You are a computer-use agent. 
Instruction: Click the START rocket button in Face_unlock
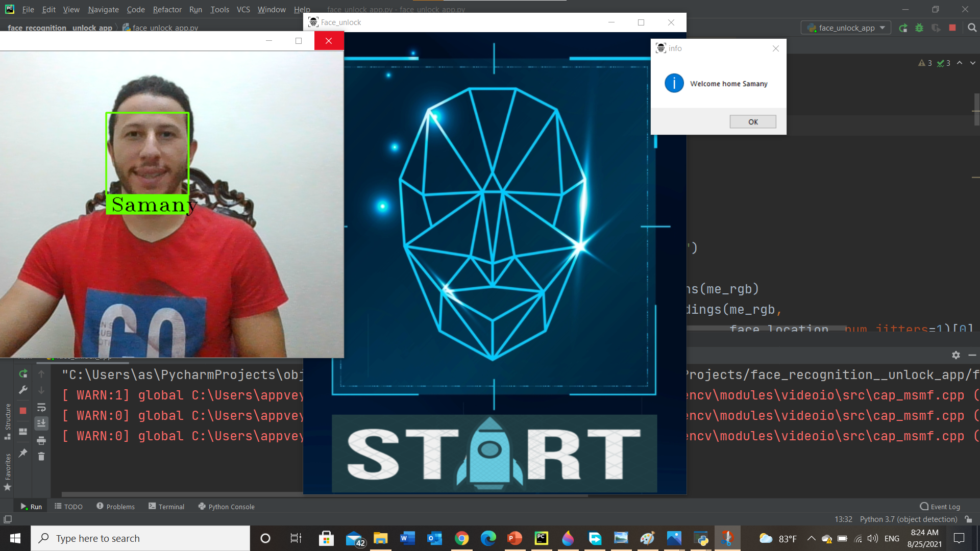tap(494, 453)
